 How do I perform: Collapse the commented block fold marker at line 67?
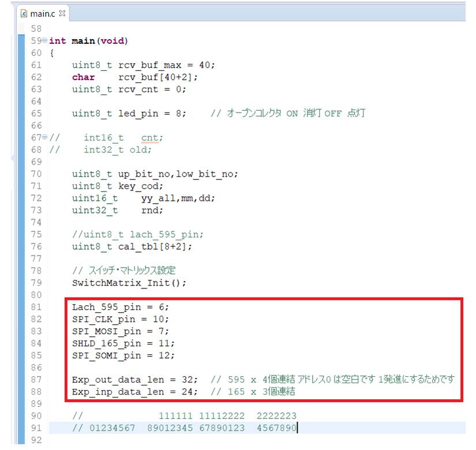coord(46,138)
